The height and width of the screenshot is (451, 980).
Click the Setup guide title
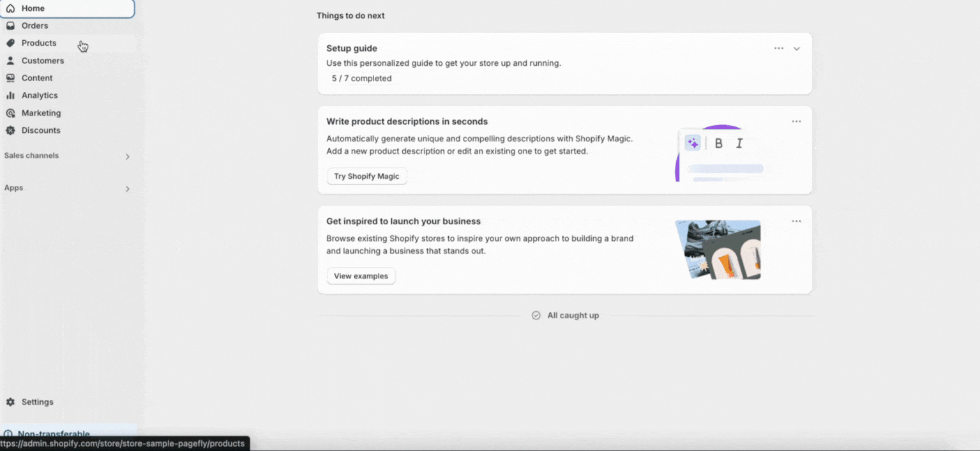coord(352,49)
